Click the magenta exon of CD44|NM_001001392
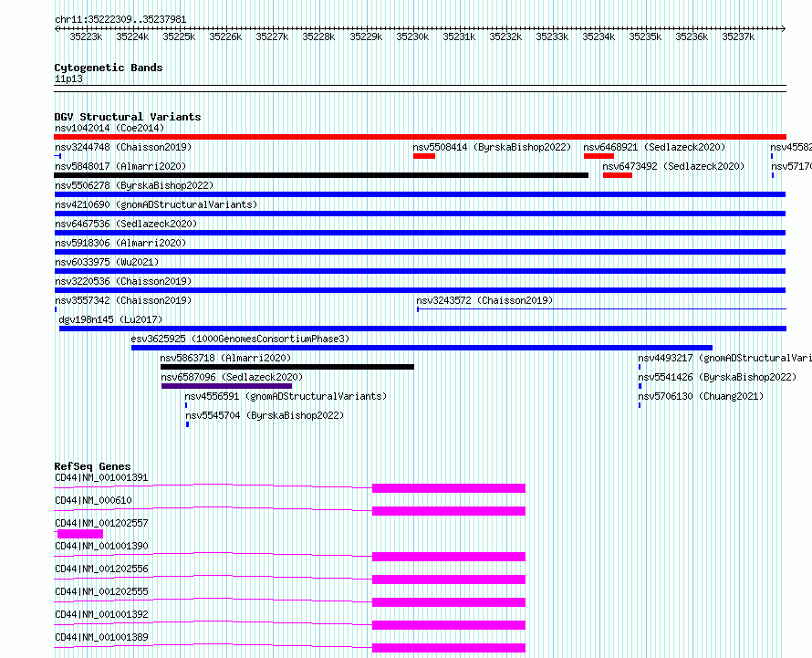Viewport: 812px width, 658px height. 449,625
